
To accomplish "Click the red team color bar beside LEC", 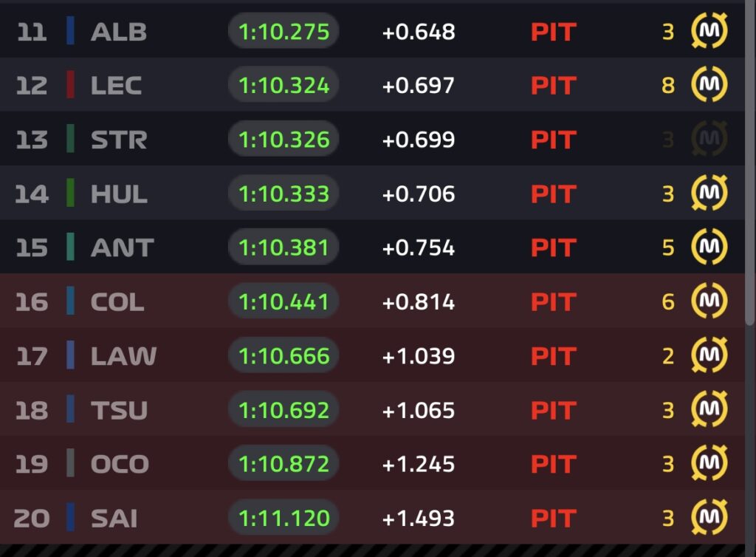I will [x=70, y=86].
